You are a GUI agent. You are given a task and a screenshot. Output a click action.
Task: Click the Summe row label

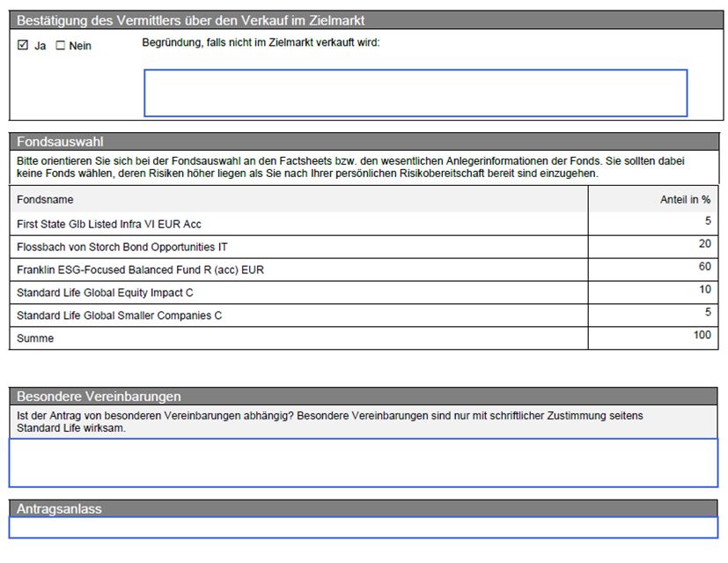coord(35,338)
